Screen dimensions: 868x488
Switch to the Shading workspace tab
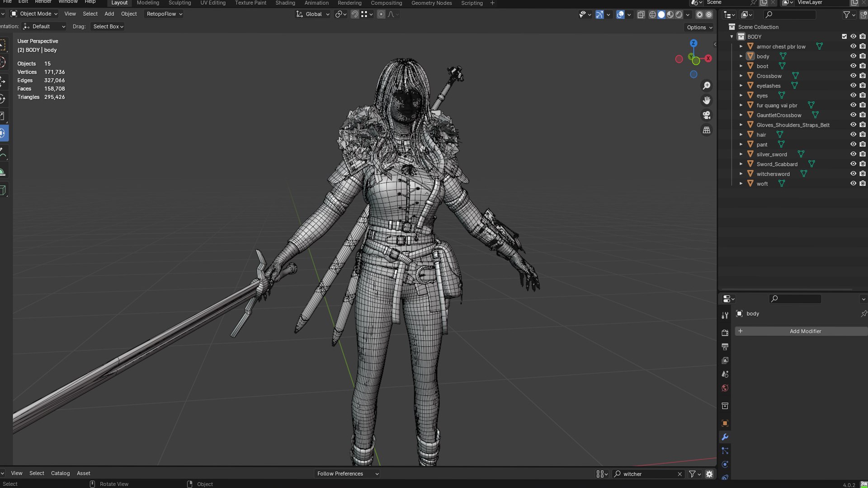pos(285,3)
